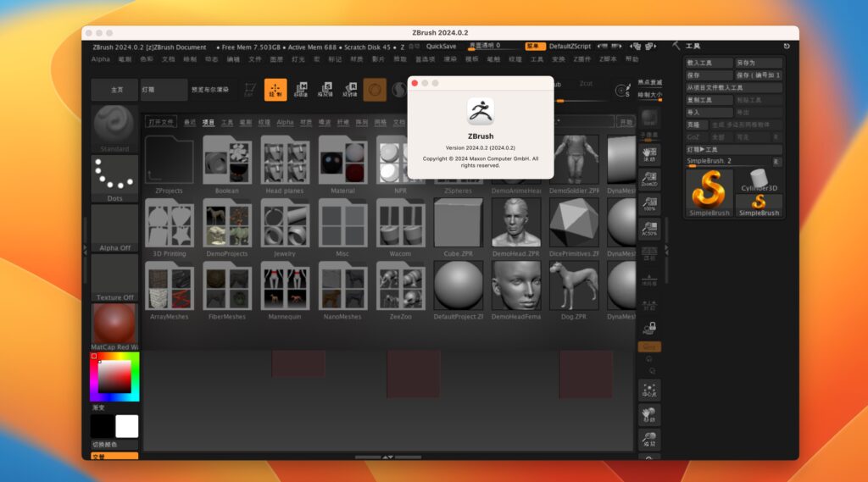868x482 pixels.
Task: Adjust the interface transparency slider
Action: 492,47
